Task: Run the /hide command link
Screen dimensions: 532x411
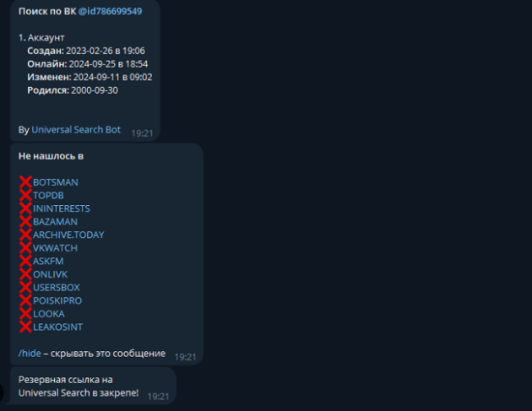Action: [30, 354]
